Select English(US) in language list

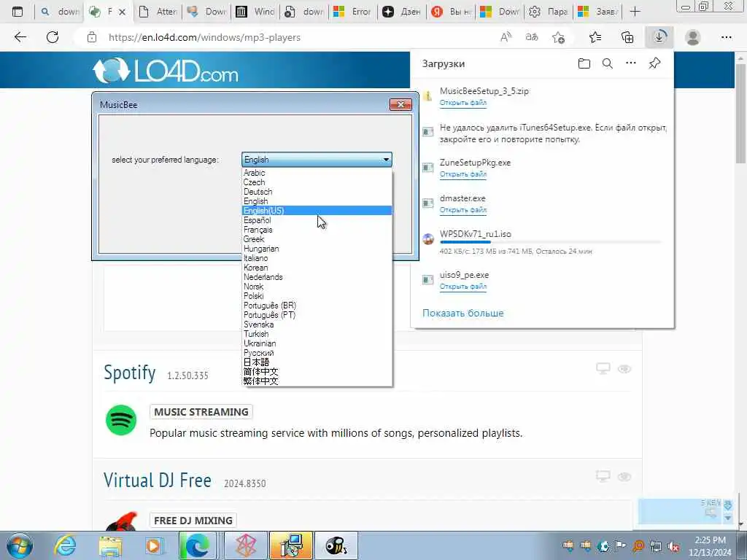pyautogui.click(x=317, y=211)
